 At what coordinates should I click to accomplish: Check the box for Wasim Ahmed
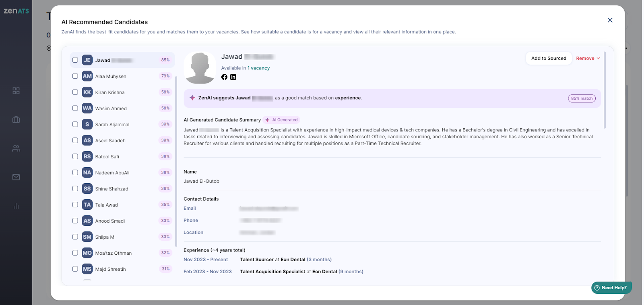point(75,108)
